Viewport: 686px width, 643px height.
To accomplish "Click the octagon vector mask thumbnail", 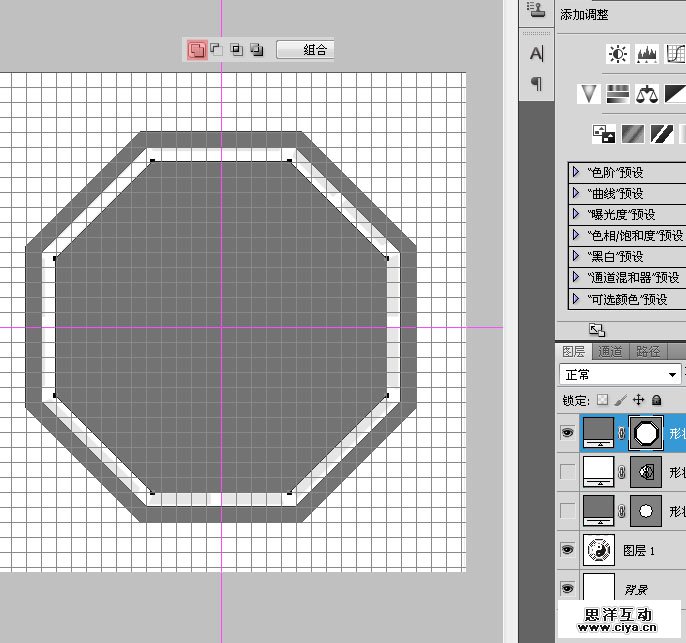I will 647,433.
